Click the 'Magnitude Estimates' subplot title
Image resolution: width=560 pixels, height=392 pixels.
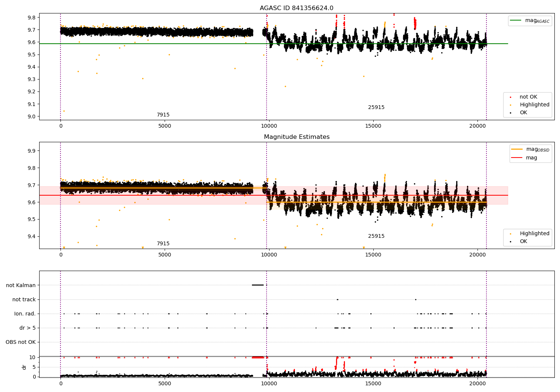[x=296, y=137]
